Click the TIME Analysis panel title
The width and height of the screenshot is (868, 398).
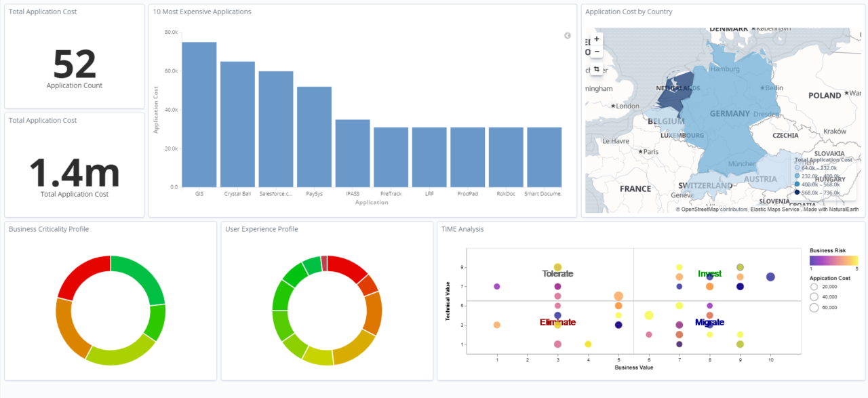[x=462, y=229]
